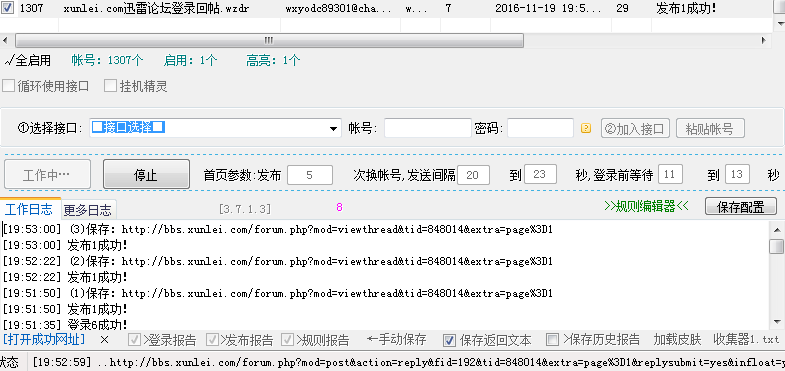
Task: Uncheck the row 1307 checkbox
Action: (x=8, y=9)
